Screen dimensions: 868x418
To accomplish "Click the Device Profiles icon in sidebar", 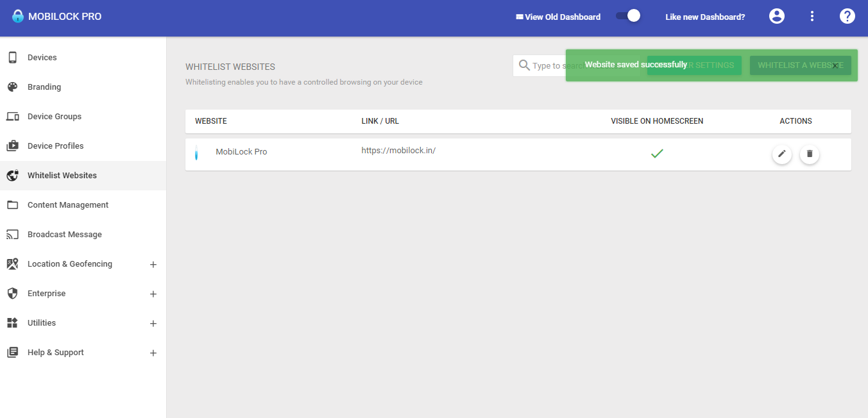I will coord(12,146).
